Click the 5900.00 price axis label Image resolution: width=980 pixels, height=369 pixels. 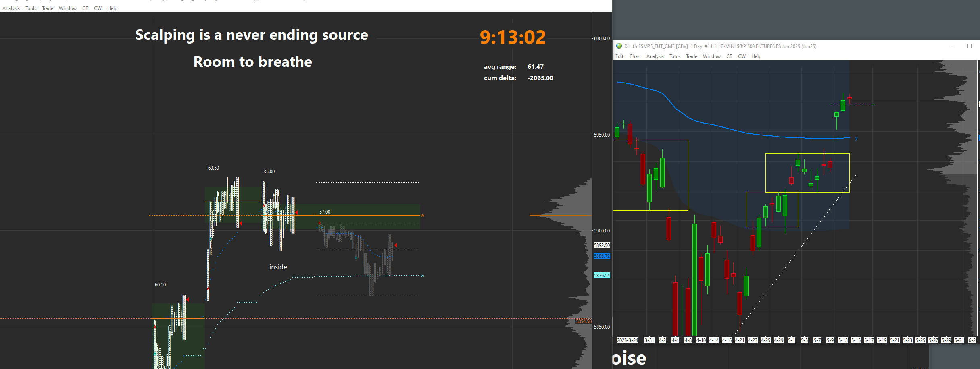click(x=602, y=231)
